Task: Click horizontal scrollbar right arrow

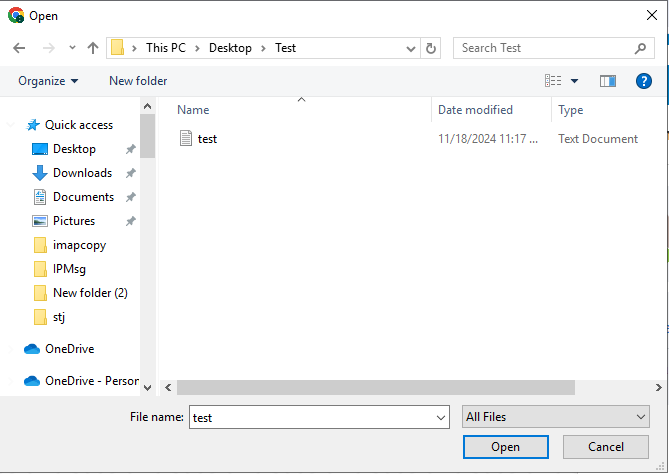Action: point(658,387)
